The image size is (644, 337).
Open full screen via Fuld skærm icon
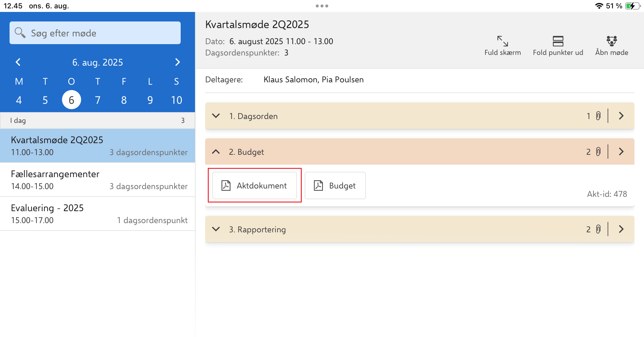pyautogui.click(x=502, y=41)
